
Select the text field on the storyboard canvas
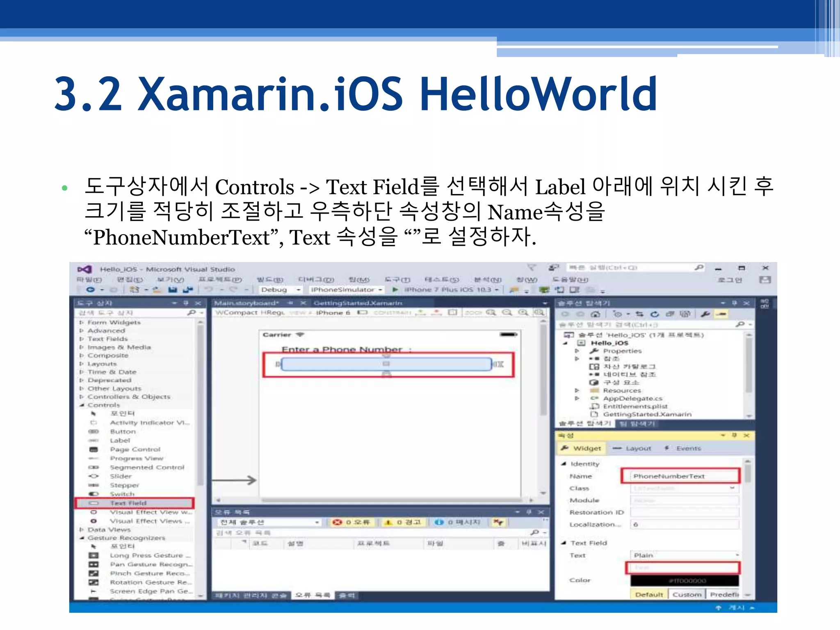point(386,364)
